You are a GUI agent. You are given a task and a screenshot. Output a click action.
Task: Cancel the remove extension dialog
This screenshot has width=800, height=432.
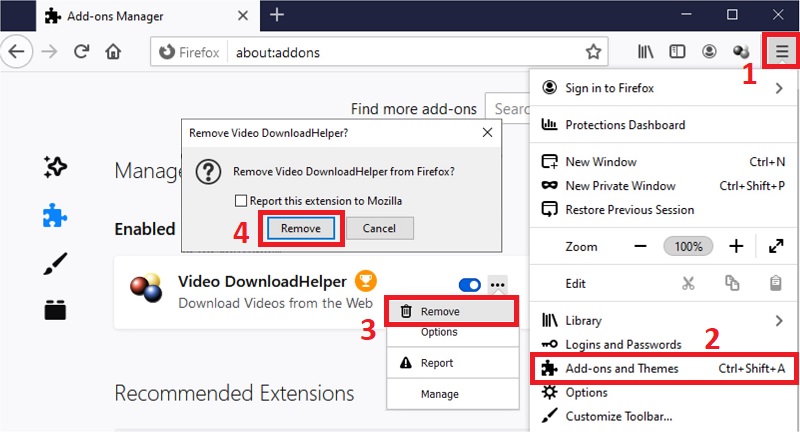point(380,228)
